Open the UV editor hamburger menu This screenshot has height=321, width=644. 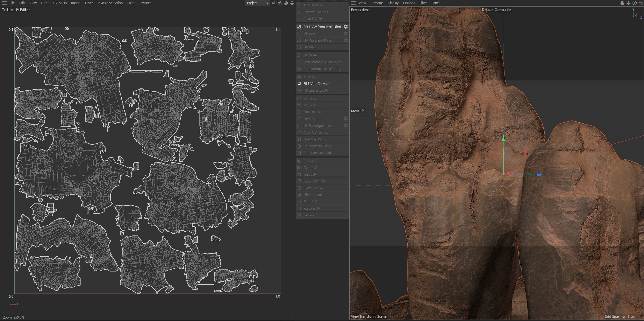pos(4,3)
